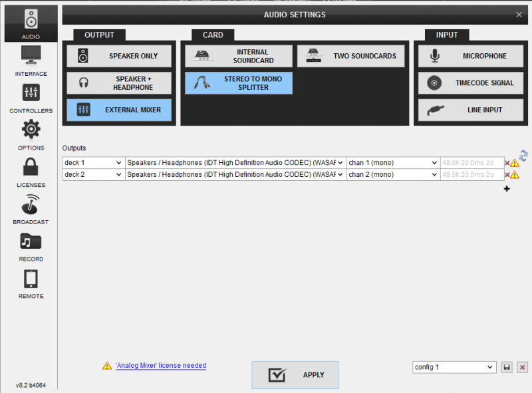Open 'Analog Mixer' license needed link
This screenshot has height=393, width=532.
click(x=161, y=366)
